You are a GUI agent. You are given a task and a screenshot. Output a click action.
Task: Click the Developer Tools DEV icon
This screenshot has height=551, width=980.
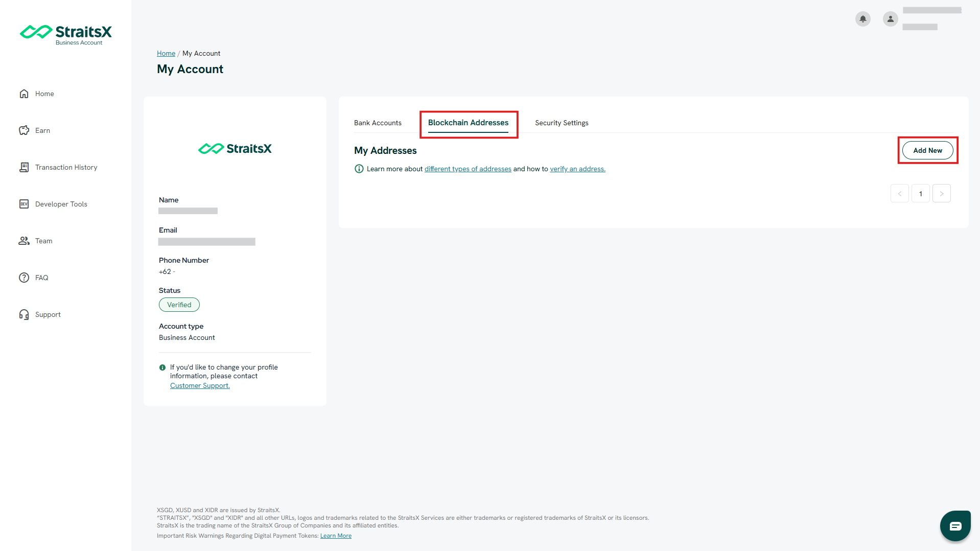click(24, 204)
